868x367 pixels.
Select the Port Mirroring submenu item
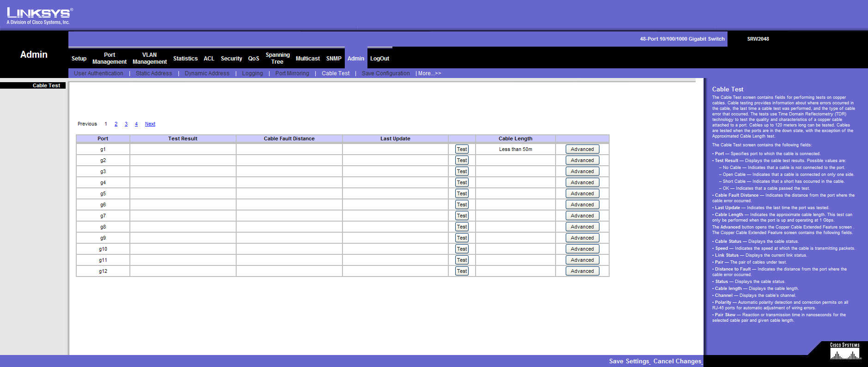coord(292,73)
